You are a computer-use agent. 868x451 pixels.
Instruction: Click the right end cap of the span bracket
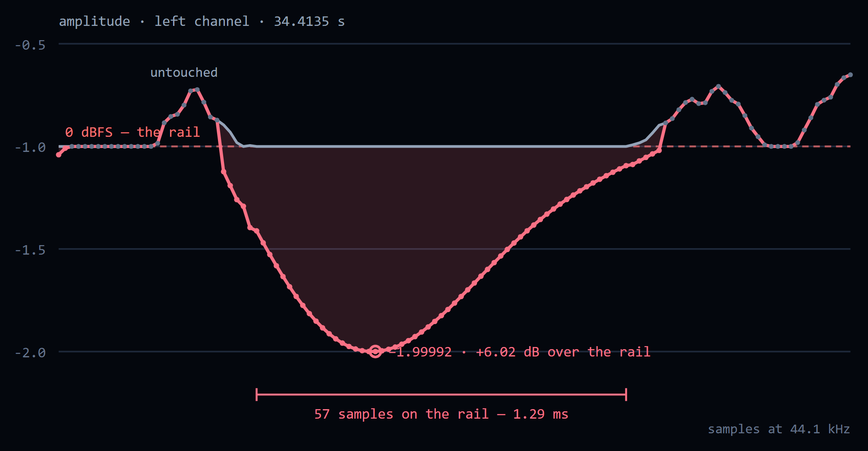point(626,394)
